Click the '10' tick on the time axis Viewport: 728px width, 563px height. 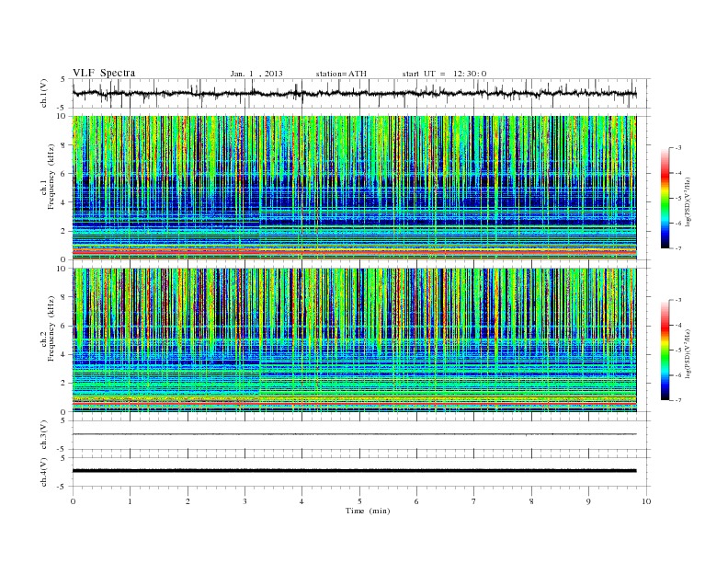[646, 501]
